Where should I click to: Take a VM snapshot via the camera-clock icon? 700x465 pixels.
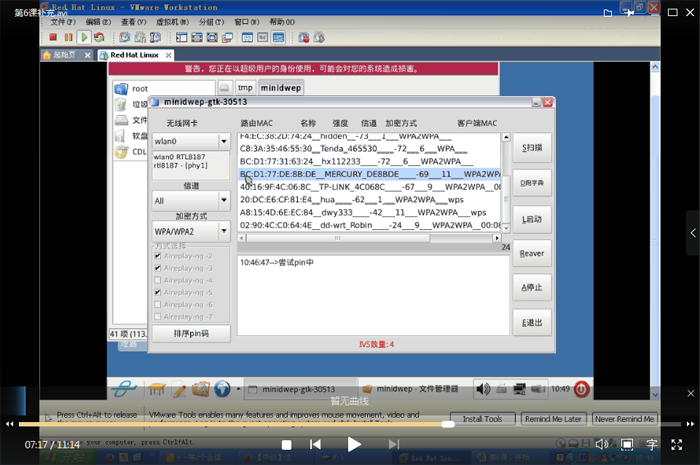click(x=125, y=37)
